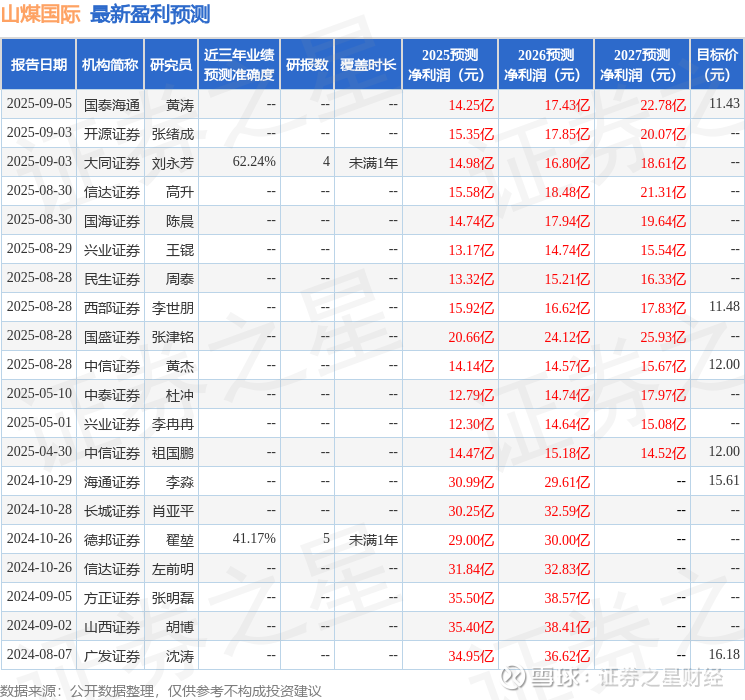
Task: Click the 2025 forecast 20.66亿
Action: tap(471, 337)
